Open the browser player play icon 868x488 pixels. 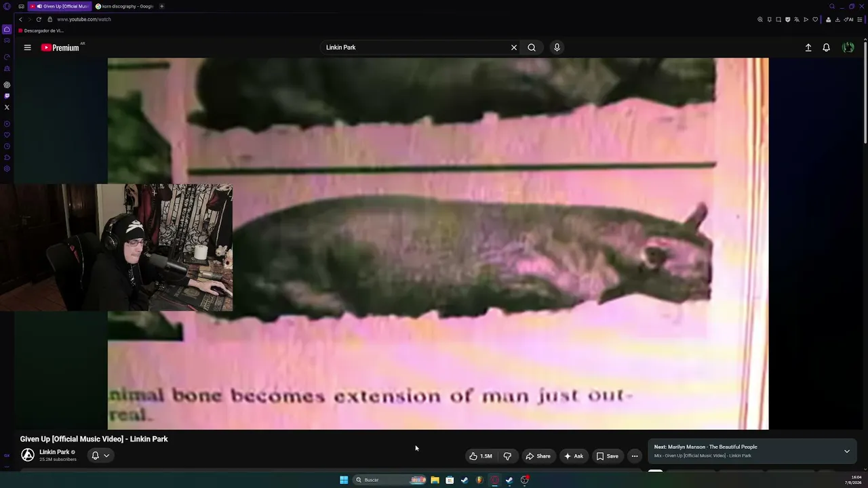(806, 20)
